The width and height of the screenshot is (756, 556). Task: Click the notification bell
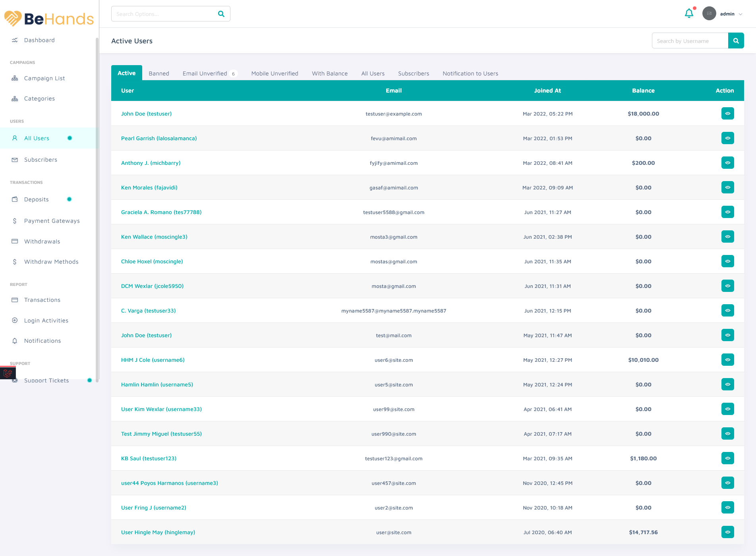pos(689,13)
